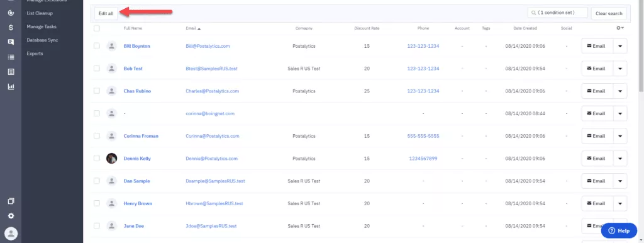Click the chat bubble sidebar icon

click(x=11, y=42)
